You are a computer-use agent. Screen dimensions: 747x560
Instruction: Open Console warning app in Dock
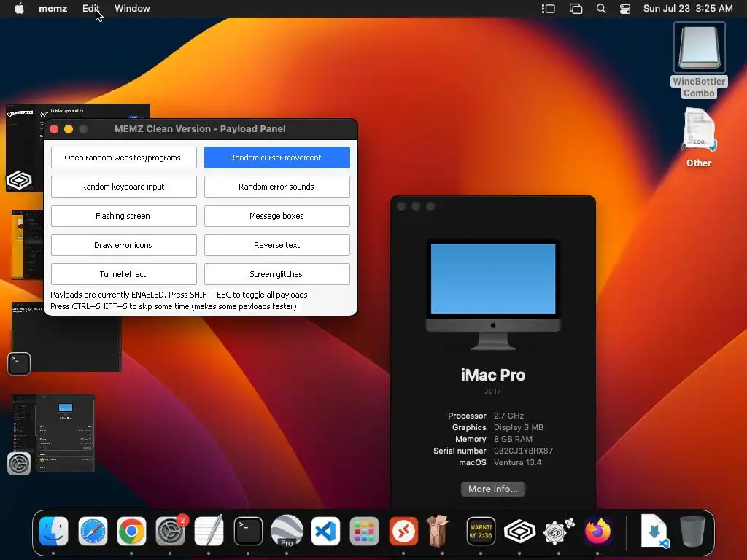(x=481, y=531)
